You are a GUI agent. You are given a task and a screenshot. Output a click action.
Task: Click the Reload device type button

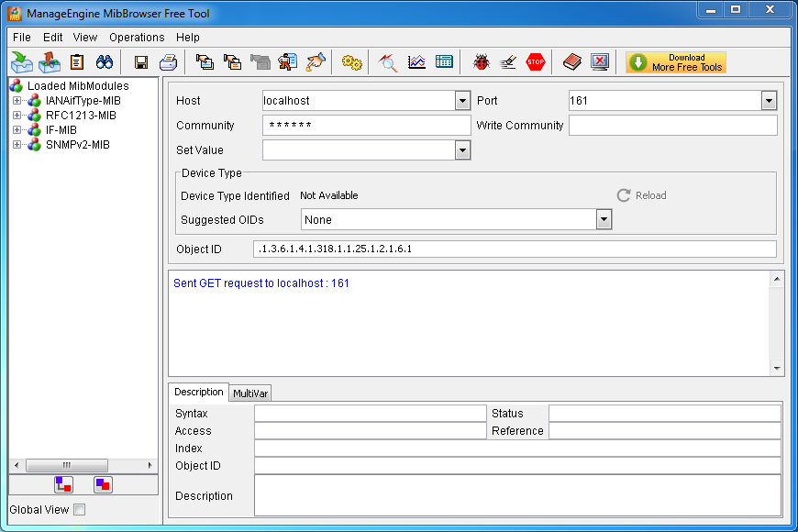[642, 195]
